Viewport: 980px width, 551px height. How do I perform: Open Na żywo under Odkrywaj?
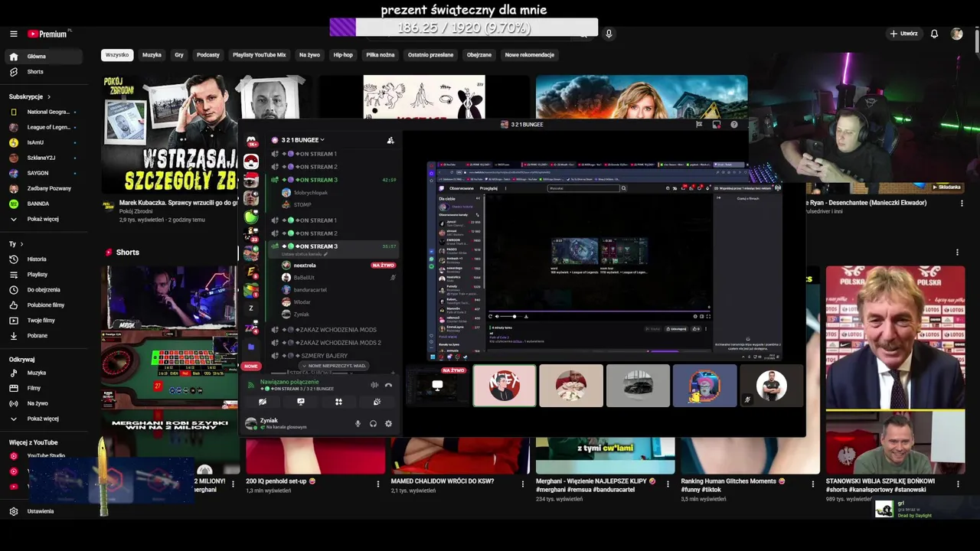click(x=44, y=403)
